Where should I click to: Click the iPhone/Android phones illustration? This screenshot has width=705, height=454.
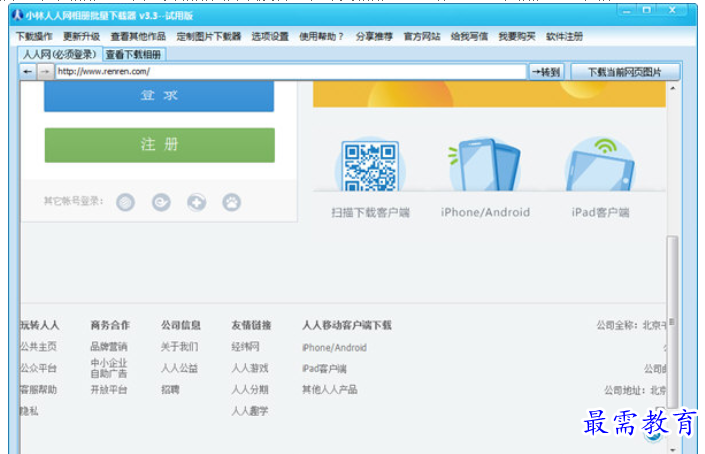tap(485, 164)
